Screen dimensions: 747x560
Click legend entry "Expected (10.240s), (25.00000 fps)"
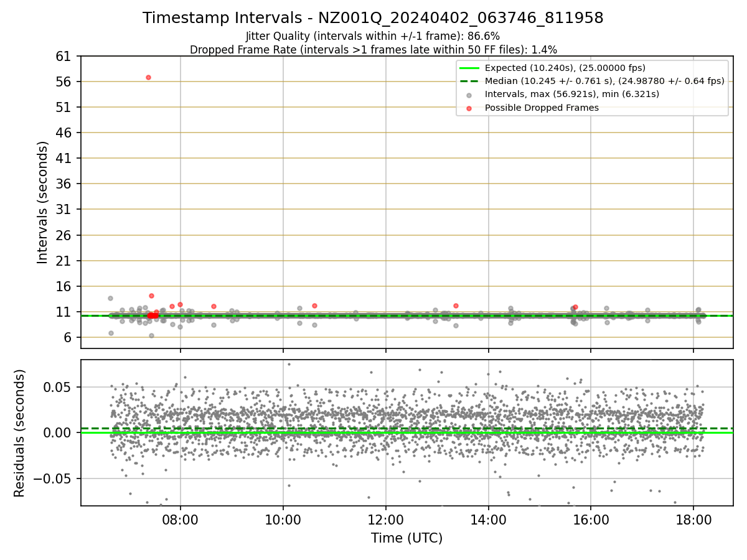(x=565, y=68)
